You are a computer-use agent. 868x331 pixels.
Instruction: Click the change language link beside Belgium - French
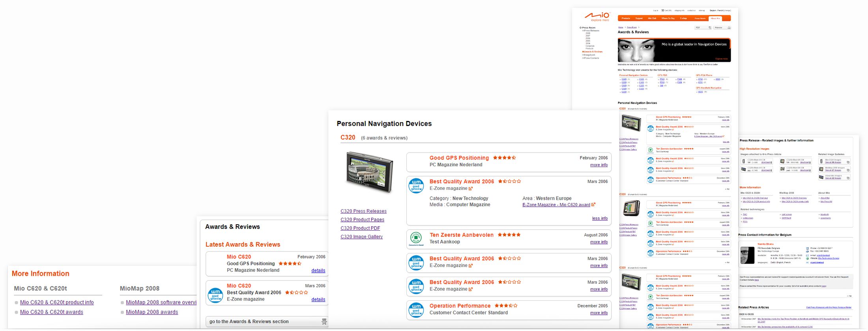tap(727, 11)
